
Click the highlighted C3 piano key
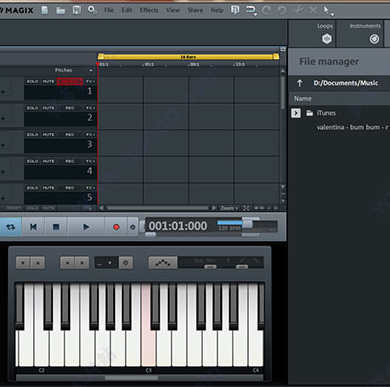(x=148, y=325)
